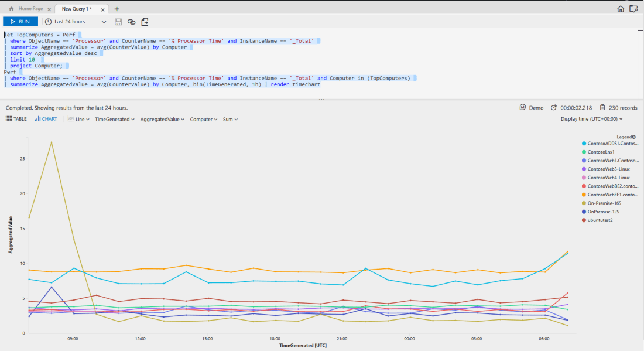Collapse the Legend panel arrow icon
644x351 pixels.
coord(634,137)
